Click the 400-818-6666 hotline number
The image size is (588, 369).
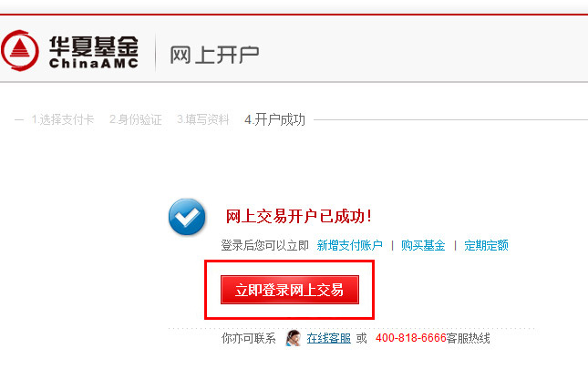[410, 338]
